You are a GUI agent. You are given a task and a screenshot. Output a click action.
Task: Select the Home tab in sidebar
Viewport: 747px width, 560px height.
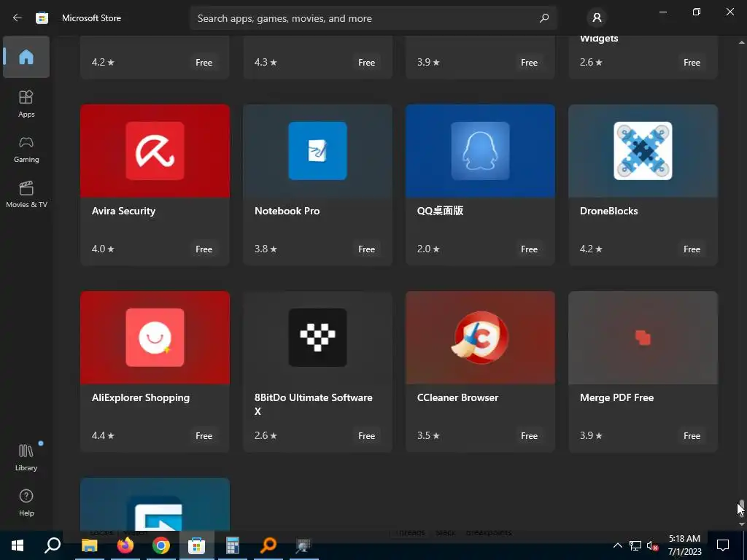point(26,57)
